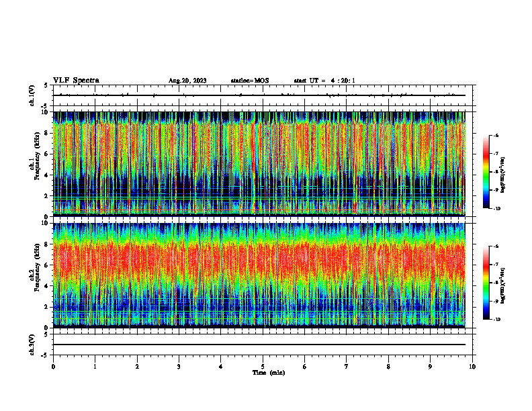This screenshot has width=532, height=411.
Task: Click time axis tick label "6"
Action: click(x=304, y=367)
